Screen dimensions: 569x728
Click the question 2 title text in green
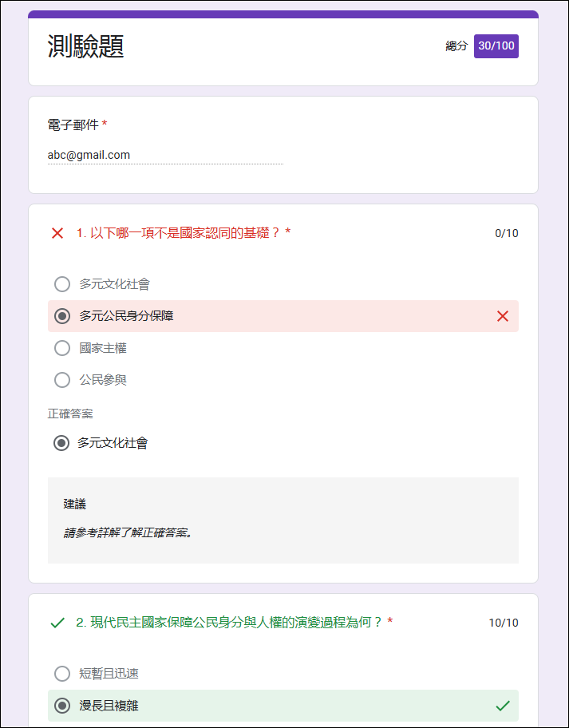point(235,622)
